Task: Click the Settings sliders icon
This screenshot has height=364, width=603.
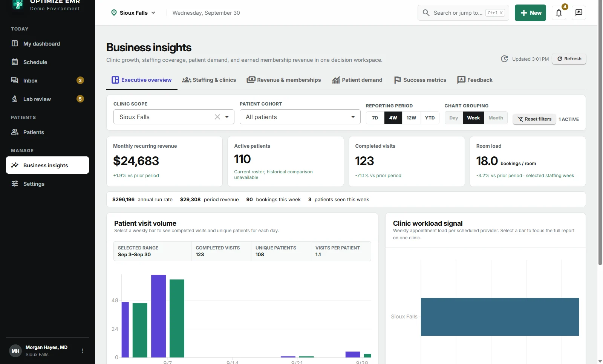Action: pyautogui.click(x=15, y=184)
